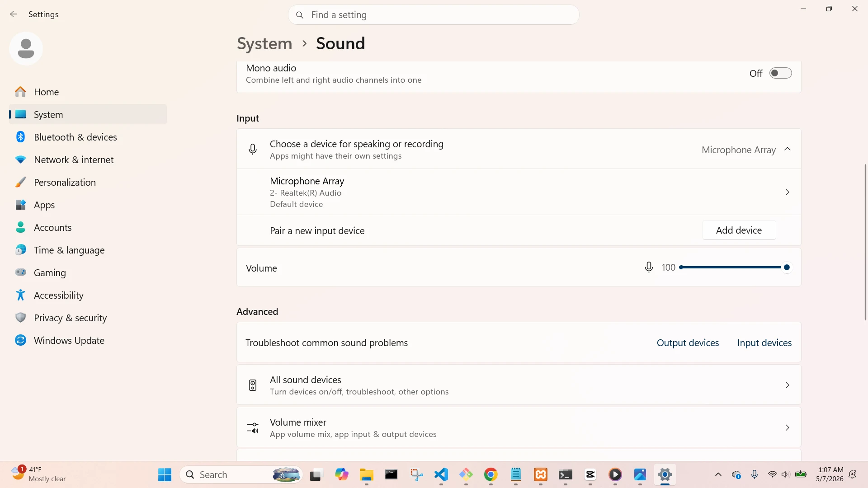Select System in the sidebar
868x488 pixels.
coord(88,114)
